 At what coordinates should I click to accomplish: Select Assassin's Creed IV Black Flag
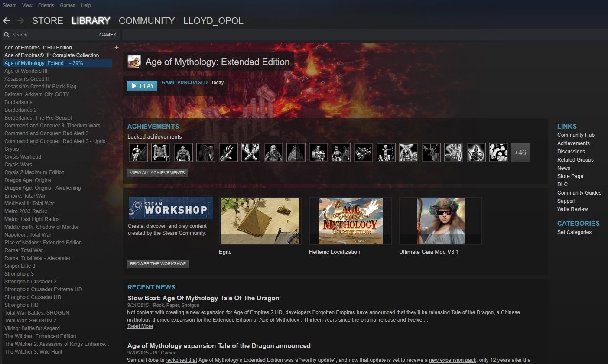coord(40,87)
